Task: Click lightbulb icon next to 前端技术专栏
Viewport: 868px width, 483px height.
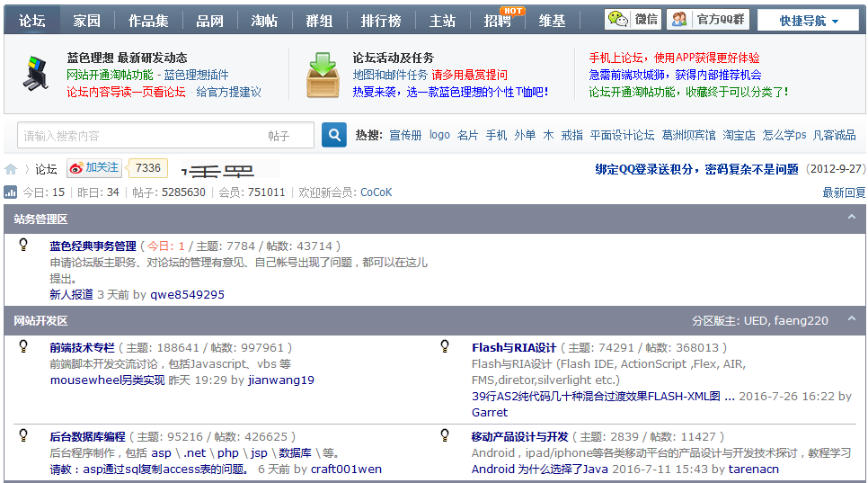Action: [x=24, y=346]
